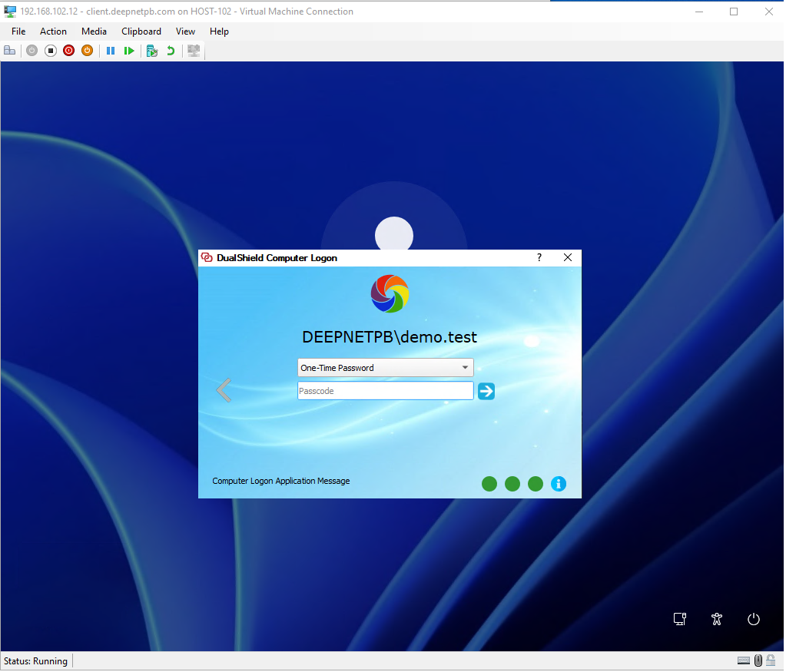Click the lock screen power icon

click(x=754, y=619)
